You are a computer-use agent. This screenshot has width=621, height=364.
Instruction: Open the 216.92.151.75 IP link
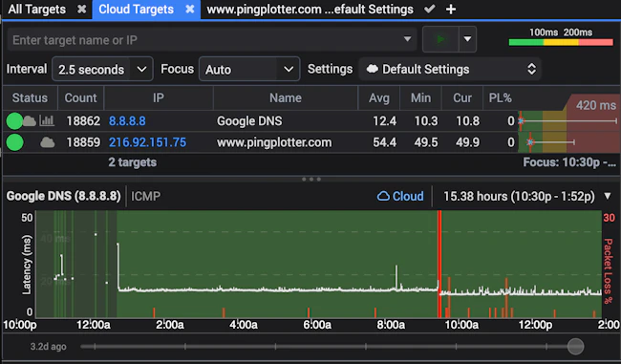point(147,142)
